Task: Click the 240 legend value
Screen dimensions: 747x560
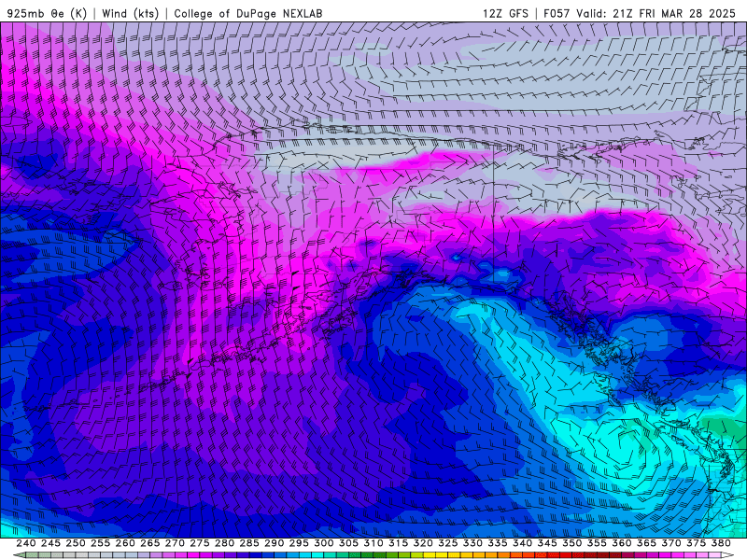Action: click(26, 543)
